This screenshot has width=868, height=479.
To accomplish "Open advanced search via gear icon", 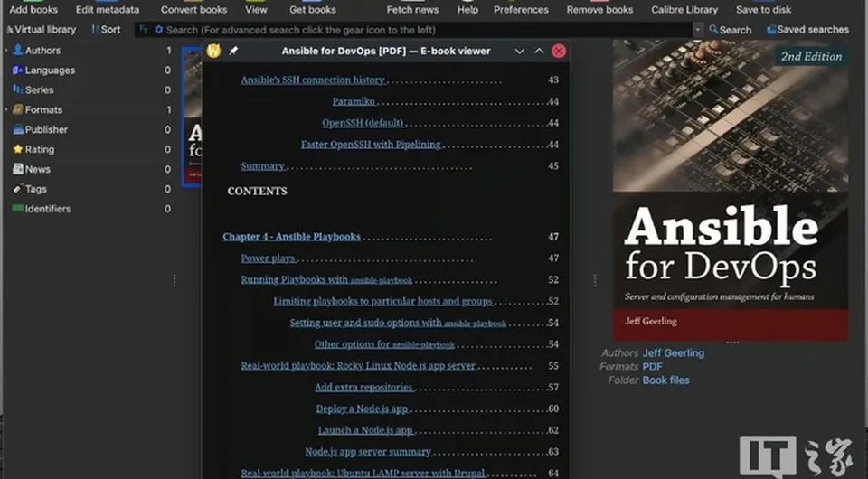I will (x=159, y=29).
